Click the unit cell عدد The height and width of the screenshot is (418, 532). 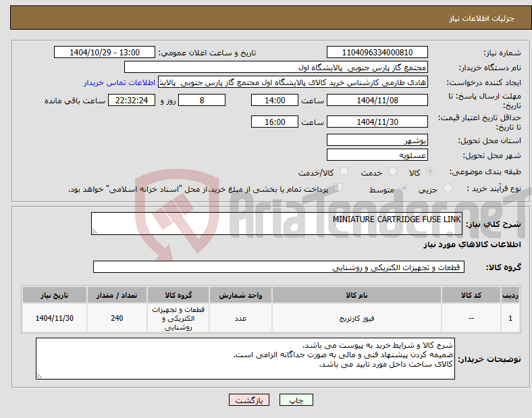[x=240, y=318]
